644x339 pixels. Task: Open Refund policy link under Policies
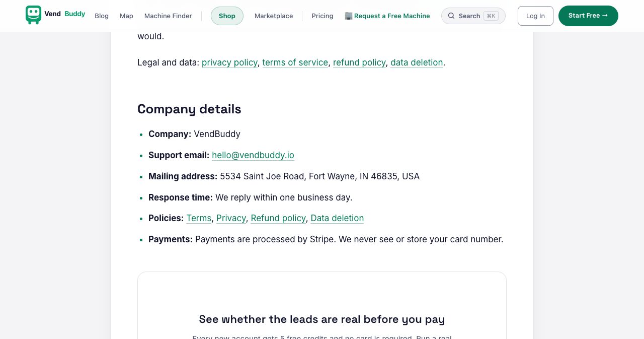pyautogui.click(x=278, y=218)
